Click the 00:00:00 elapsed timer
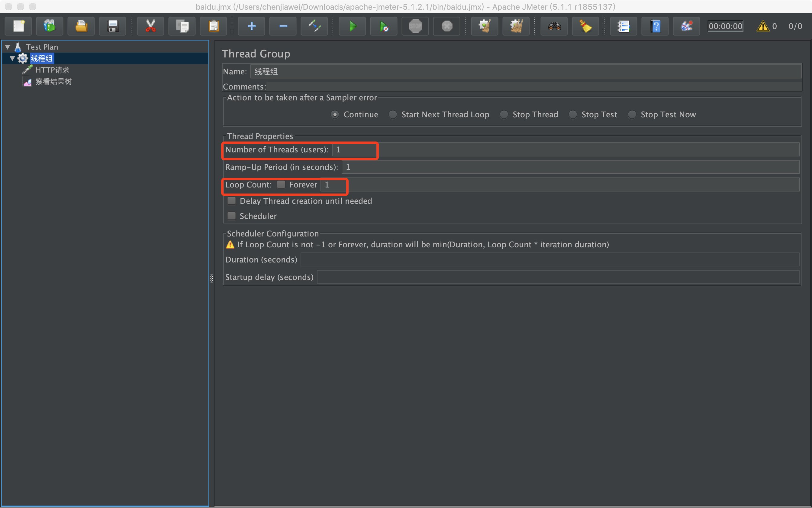The image size is (812, 508). point(725,26)
